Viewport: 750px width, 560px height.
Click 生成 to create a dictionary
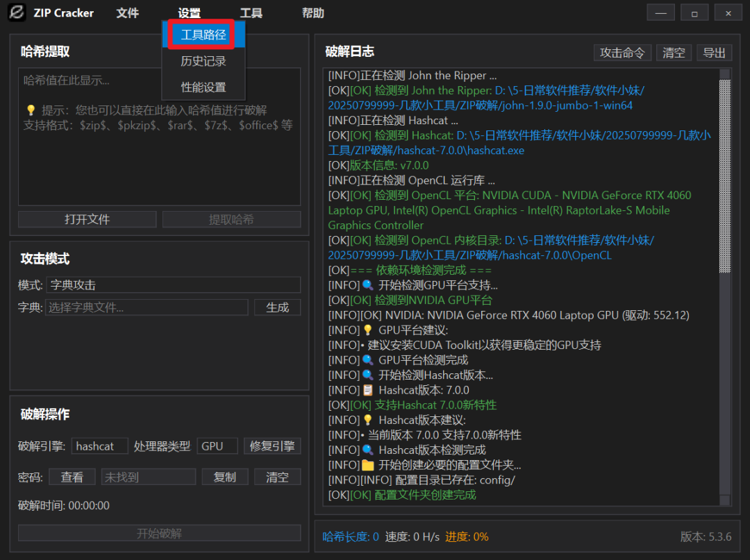click(277, 307)
